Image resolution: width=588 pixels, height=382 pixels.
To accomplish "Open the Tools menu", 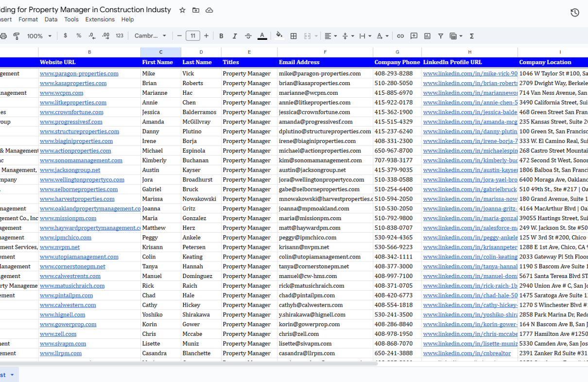I will click(71, 19).
